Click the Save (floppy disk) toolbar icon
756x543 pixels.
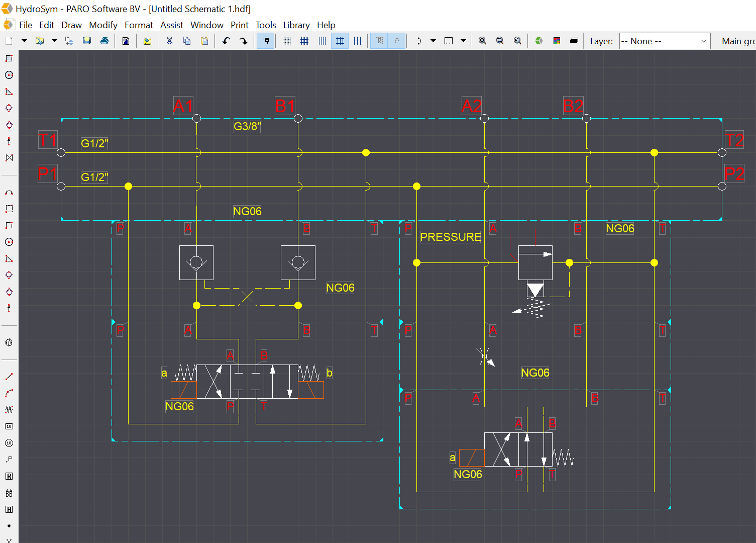[x=87, y=41]
